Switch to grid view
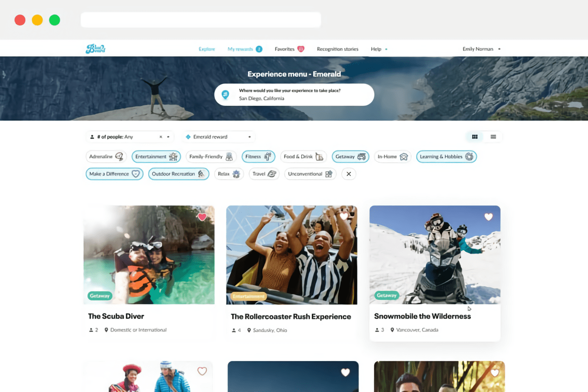 point(475,137)
